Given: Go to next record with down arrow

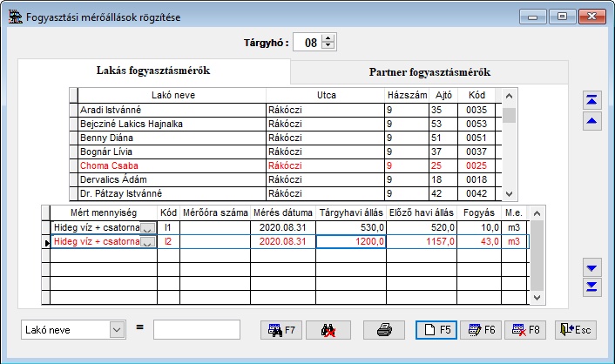Looking at the screenshot, I should (x=592, y=266).
